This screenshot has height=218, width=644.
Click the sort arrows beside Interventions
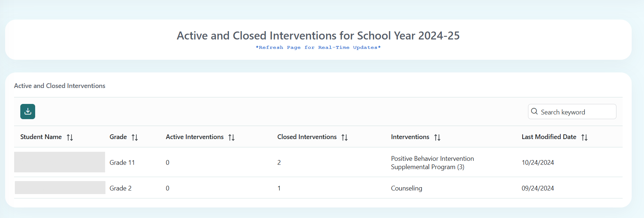click(x=438, y=137)
